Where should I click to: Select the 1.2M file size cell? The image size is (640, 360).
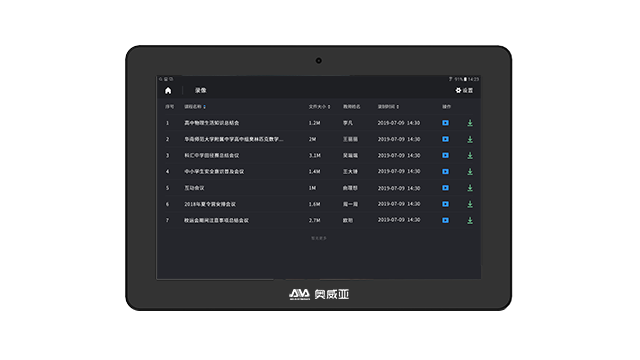pos(314,123)
